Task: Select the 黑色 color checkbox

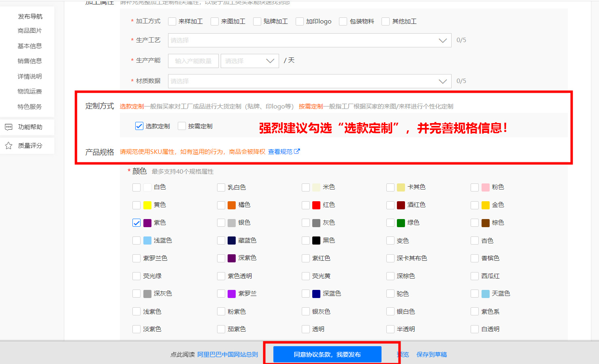Action: [305, 240]
